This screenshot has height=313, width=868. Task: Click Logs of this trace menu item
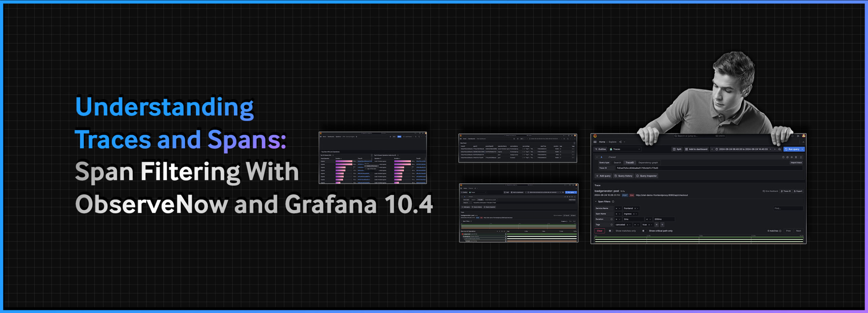[371, 169]
